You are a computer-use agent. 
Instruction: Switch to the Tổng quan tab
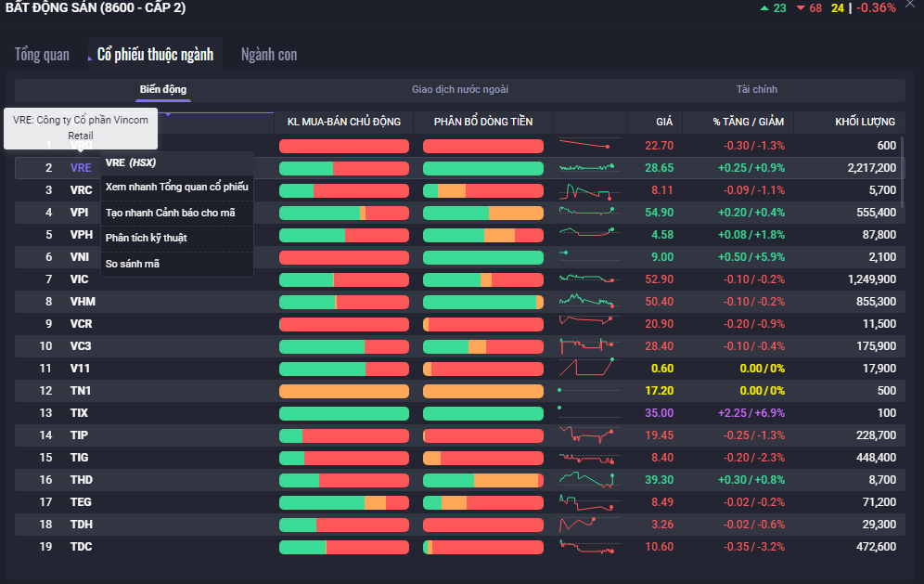[42, 54]
